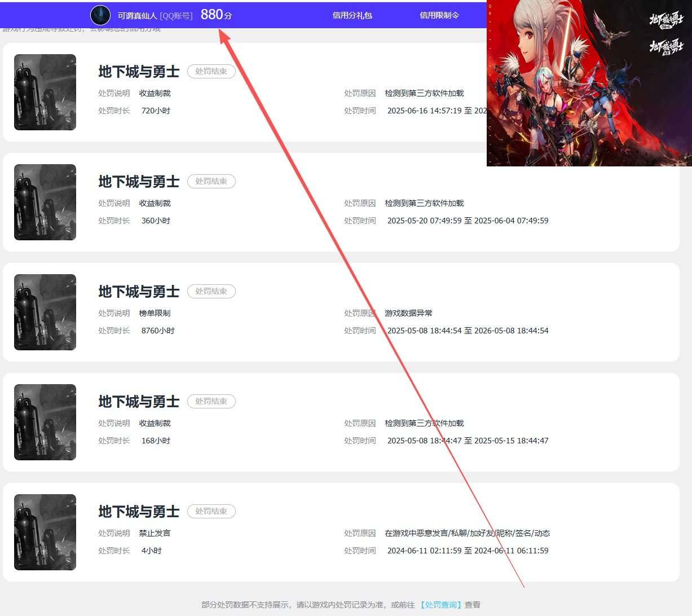
Task: Open the 信用限制令 tab
Action: [439, 15]
